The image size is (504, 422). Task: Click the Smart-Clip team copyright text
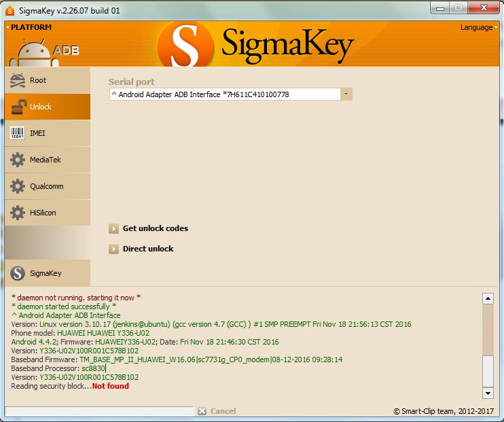(x=444, y=411)
